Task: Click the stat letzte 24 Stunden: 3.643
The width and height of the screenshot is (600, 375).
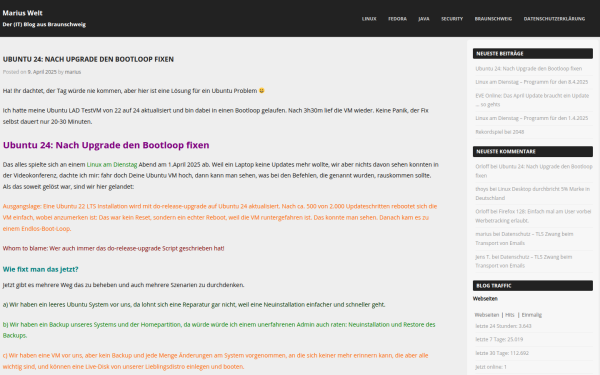Action: 503,326
